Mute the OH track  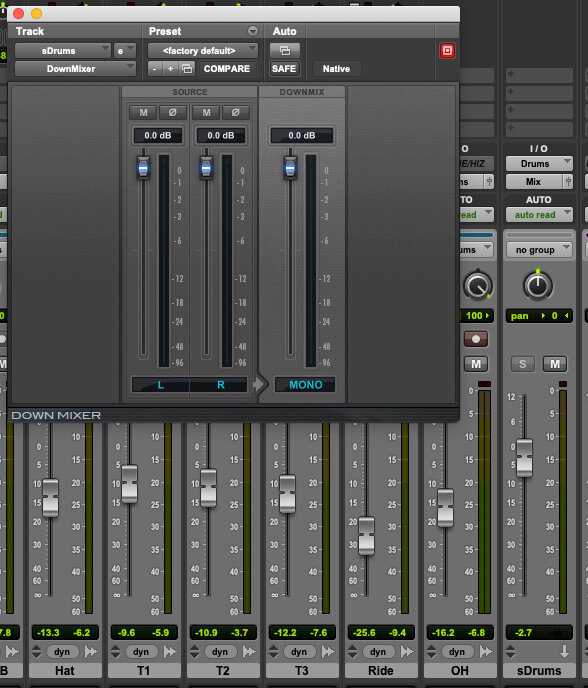[476, 364]
